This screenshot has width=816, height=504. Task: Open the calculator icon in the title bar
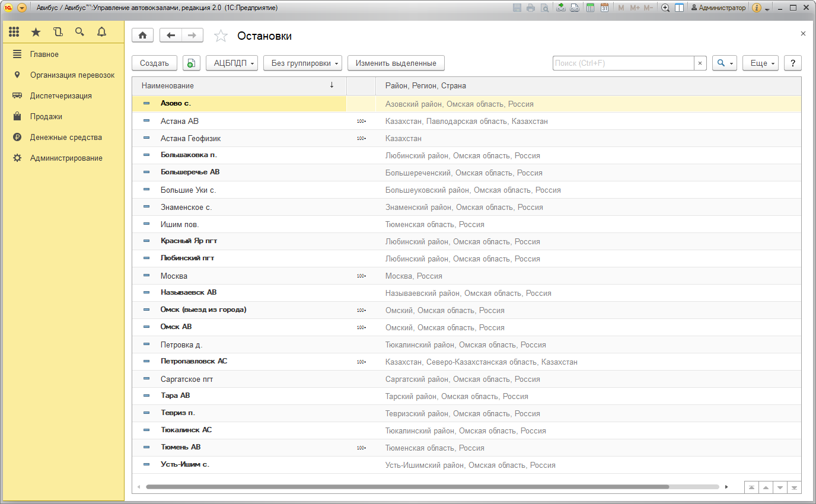click(590, 8)
